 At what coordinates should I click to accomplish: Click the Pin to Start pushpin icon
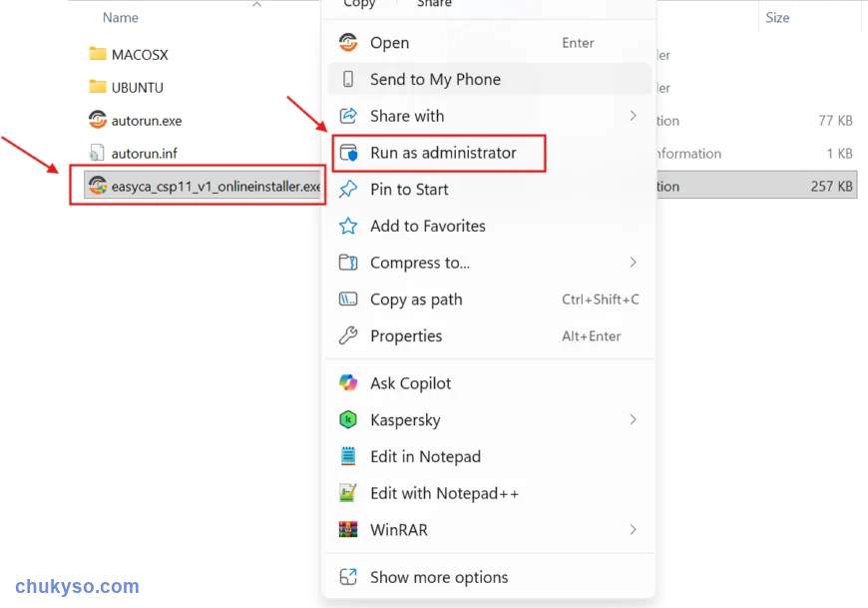pyautogui.click(x=348, y=190)
